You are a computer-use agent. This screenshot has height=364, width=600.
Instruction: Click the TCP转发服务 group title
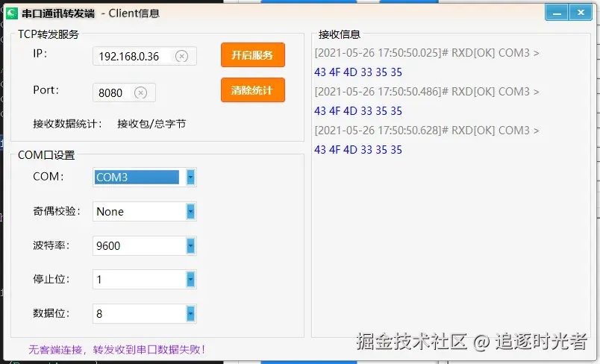pyautogui.click(x=49, y=34)
